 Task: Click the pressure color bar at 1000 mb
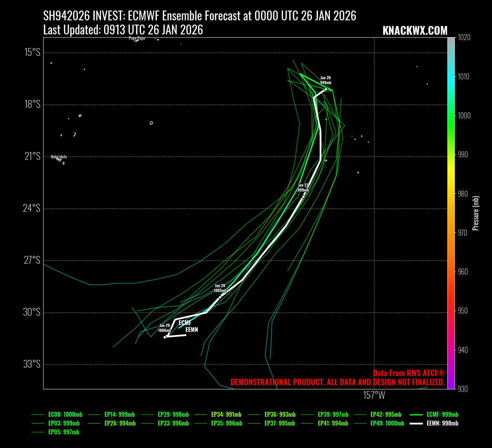(x=451, y=116)
